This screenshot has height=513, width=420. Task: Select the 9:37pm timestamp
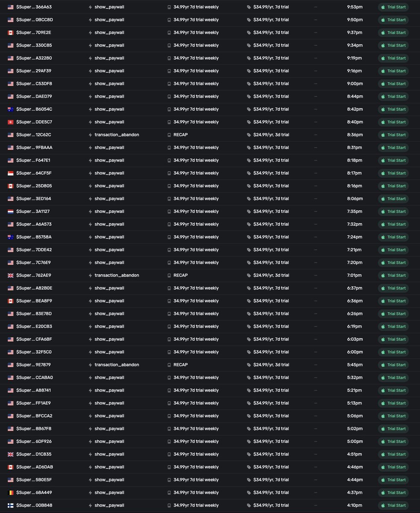point(355,32)
